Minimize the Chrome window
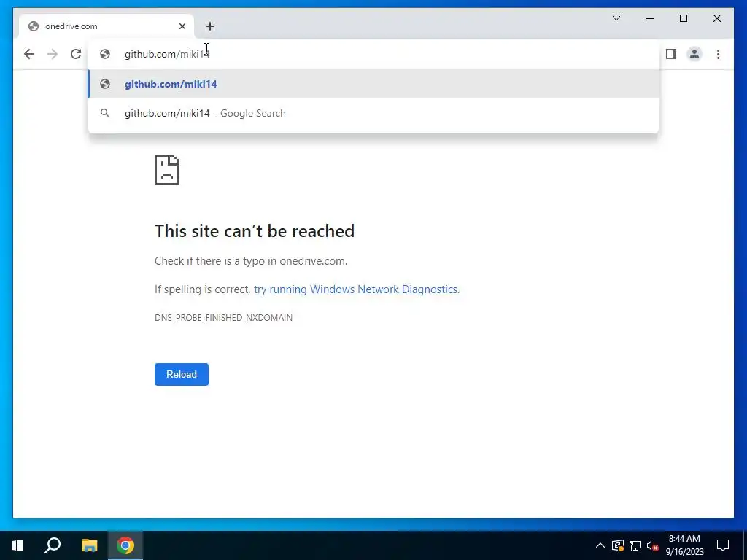The height and width of the screenshot is (560, 747). tap(650, 18)
